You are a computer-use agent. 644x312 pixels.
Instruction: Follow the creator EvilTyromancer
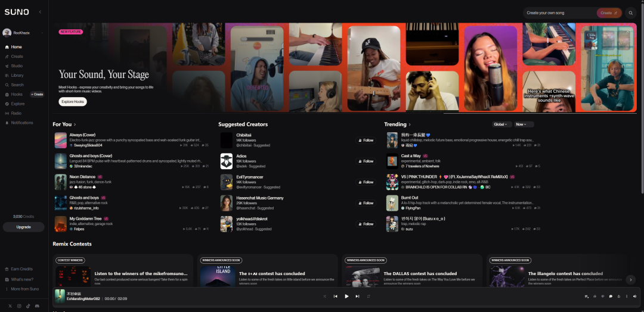point(366,182)
